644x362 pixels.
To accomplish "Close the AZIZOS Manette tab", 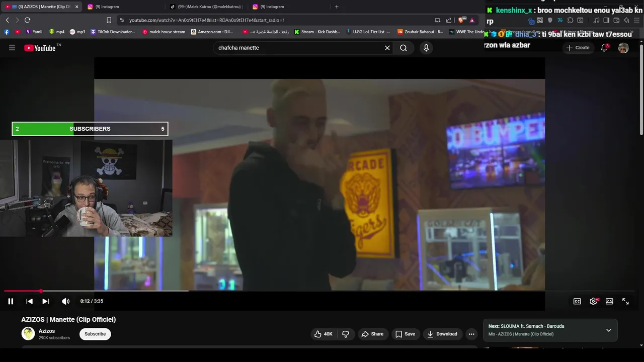I will [76, 7].
